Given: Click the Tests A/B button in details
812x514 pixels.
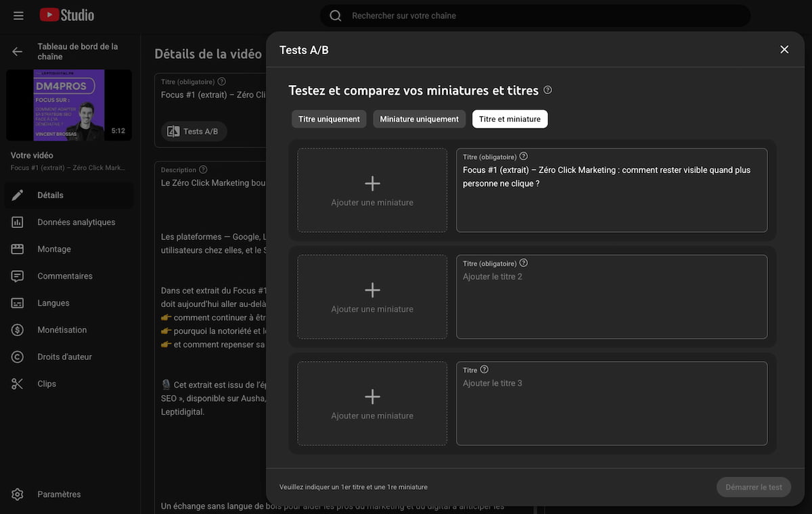Looking at the screenshot, I should [194, 131].
